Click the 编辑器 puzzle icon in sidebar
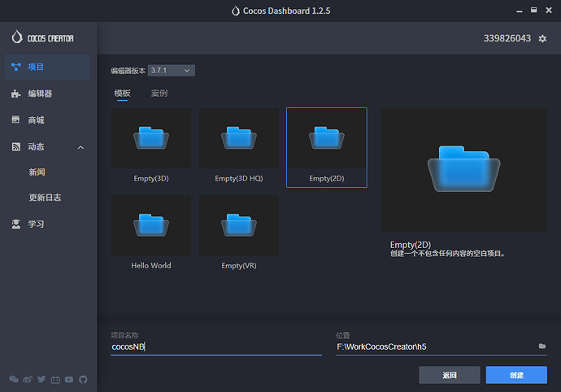Image resolution: width=561 pixels, height=392 pixels. coord(16,94)
